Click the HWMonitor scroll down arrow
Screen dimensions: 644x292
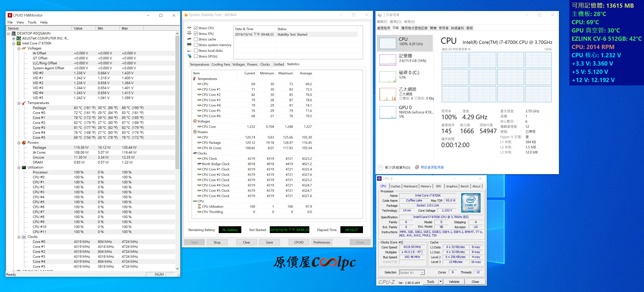(x=177, y=269)
